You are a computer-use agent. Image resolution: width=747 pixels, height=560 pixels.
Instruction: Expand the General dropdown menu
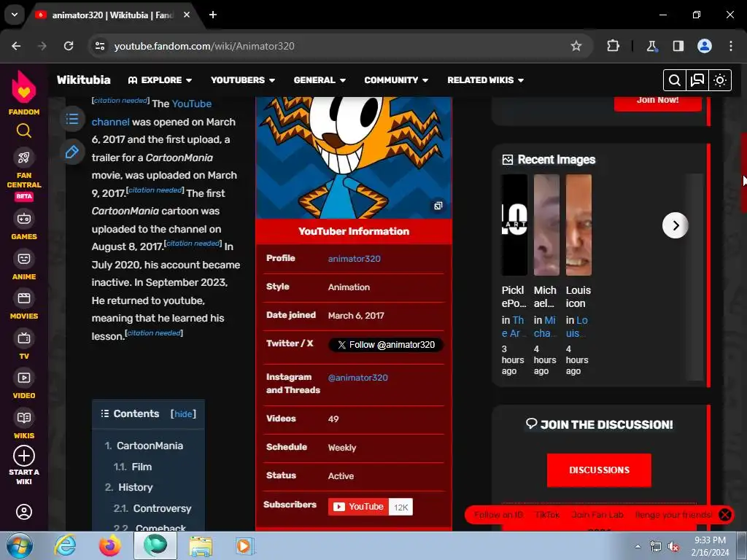click(x=320, y=80)
